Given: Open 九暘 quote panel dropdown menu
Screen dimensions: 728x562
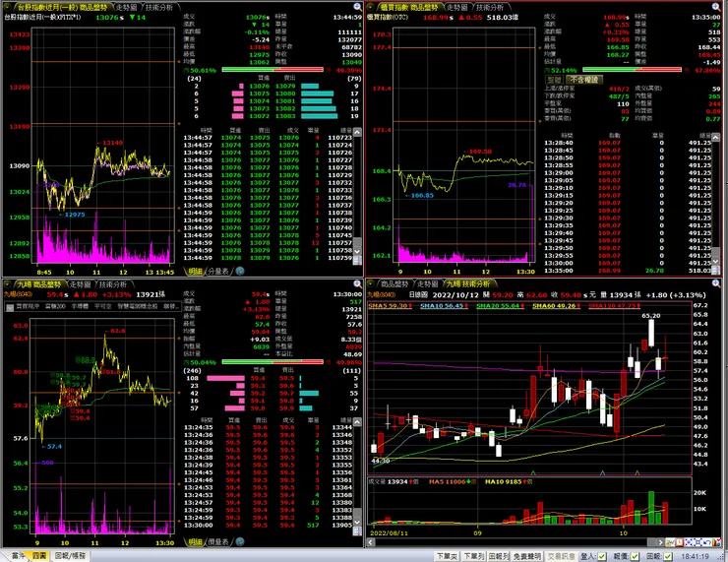Looking at the screenshot, I should 8,283.
